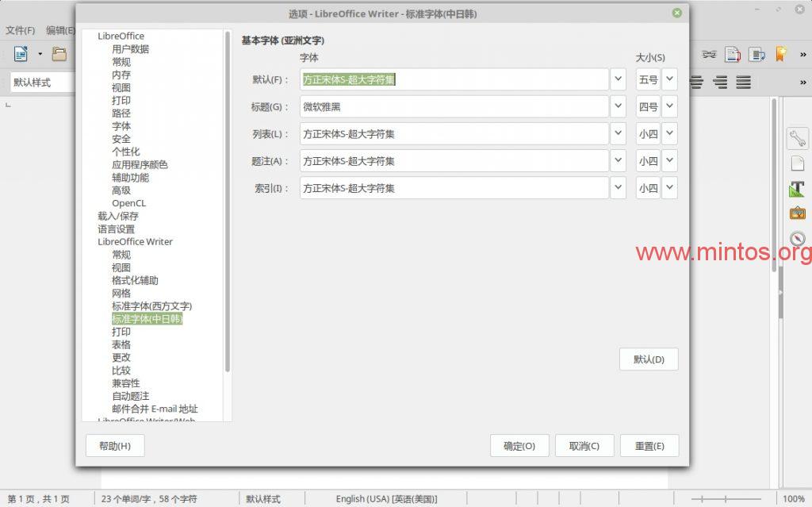Open the sidebar Gallery icon
812x507 pixels.
coord(797,213)
